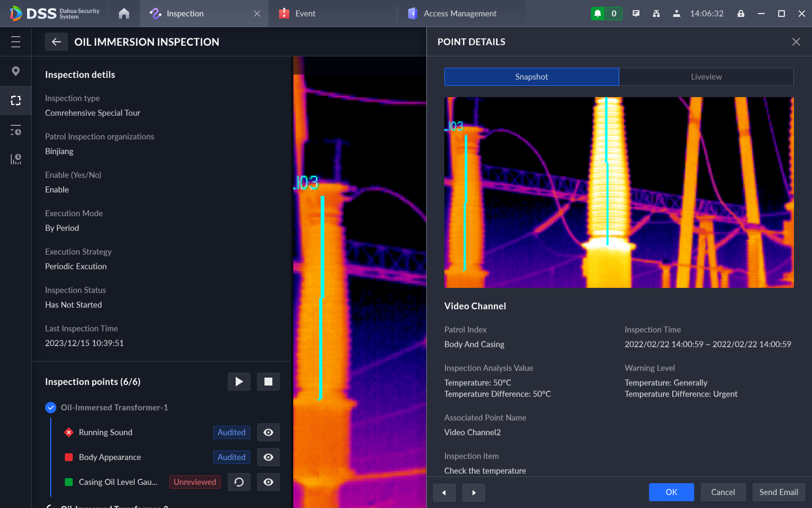The width and height of the screenshot is (812, 508).
Task: Refresh the Casing Oil Level Gauge point
Action: 239,482
